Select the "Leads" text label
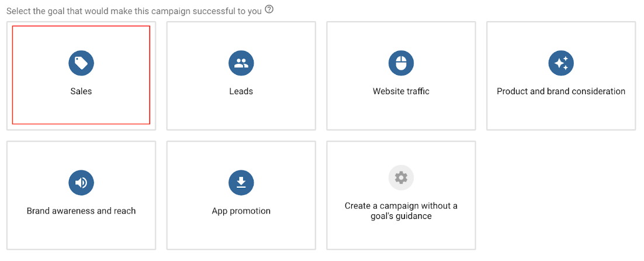The height and width of the screenshot is (261, 644). pos(241,91)
